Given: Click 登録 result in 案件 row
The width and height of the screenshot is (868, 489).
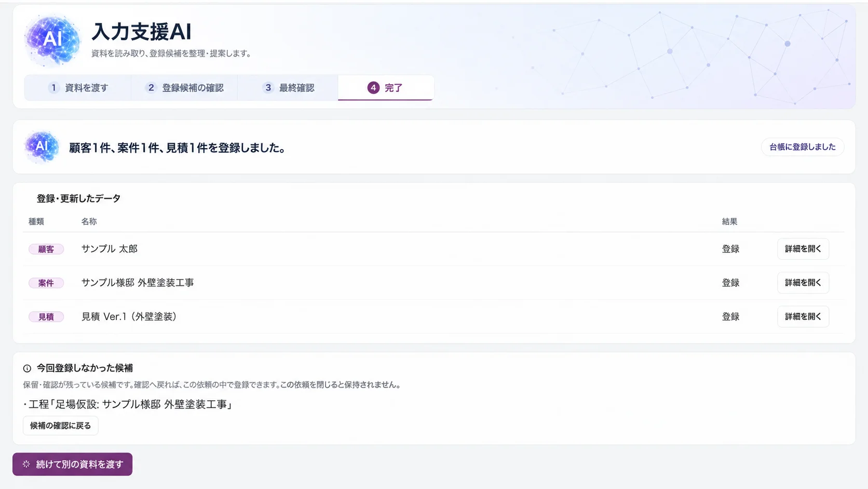Looking at the screenshot, I should point(730,283).
